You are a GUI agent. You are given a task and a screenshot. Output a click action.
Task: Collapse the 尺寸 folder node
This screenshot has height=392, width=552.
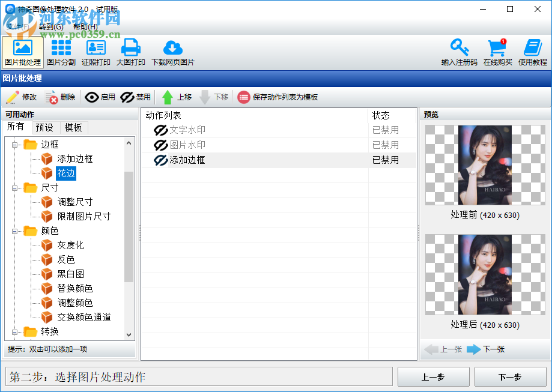(x=14, y=188)
